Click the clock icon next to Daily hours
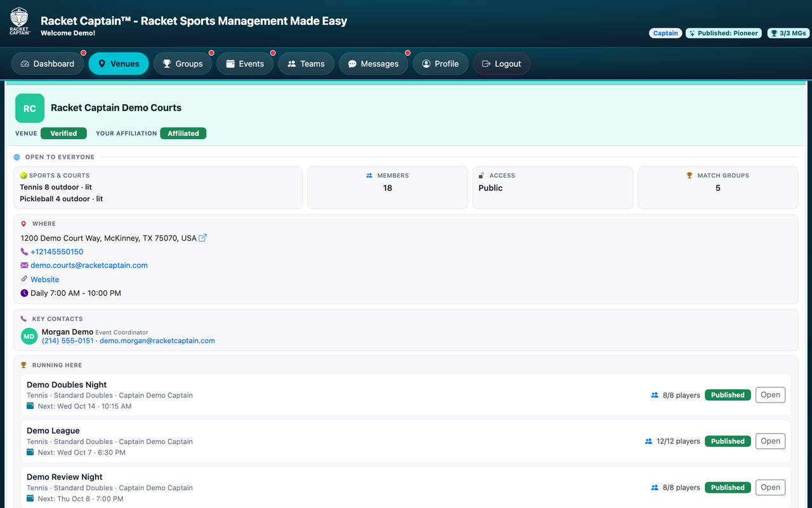The width and height of the screenshot is (812, 508). (25, 293)
